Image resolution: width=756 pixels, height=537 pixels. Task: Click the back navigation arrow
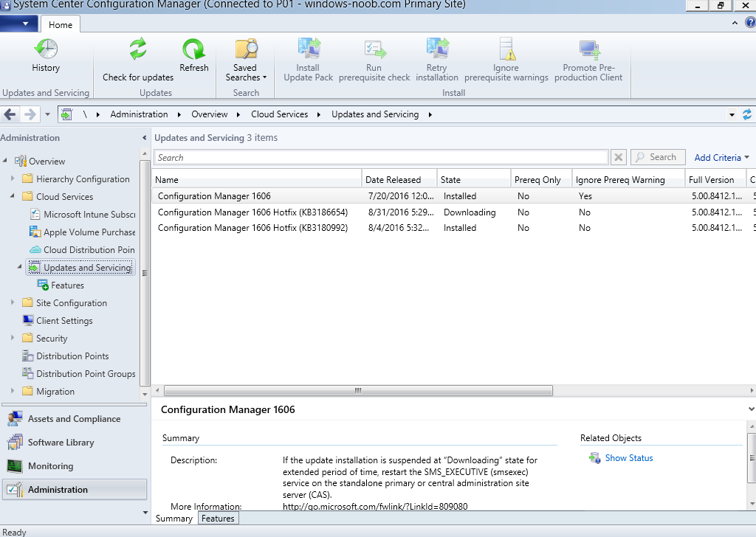(x=10, y=114)
